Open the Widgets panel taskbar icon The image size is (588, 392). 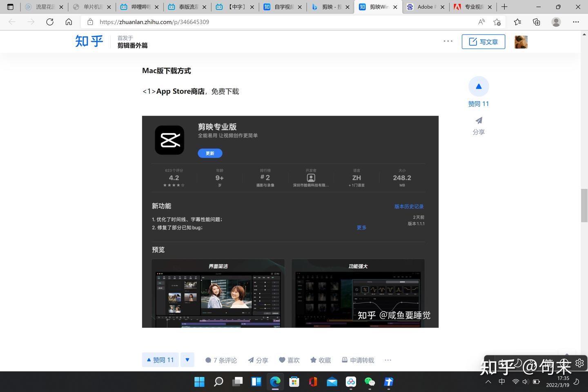(256, 382)
